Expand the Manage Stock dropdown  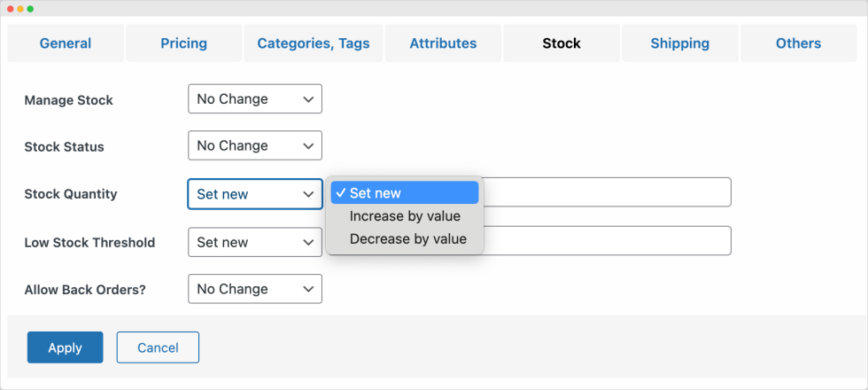255,99
